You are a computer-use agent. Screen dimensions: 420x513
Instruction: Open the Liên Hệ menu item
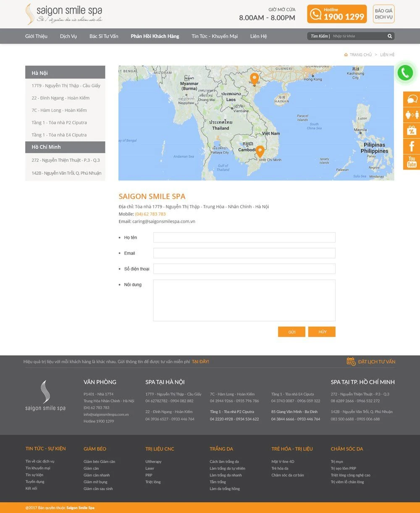(258, 36)
